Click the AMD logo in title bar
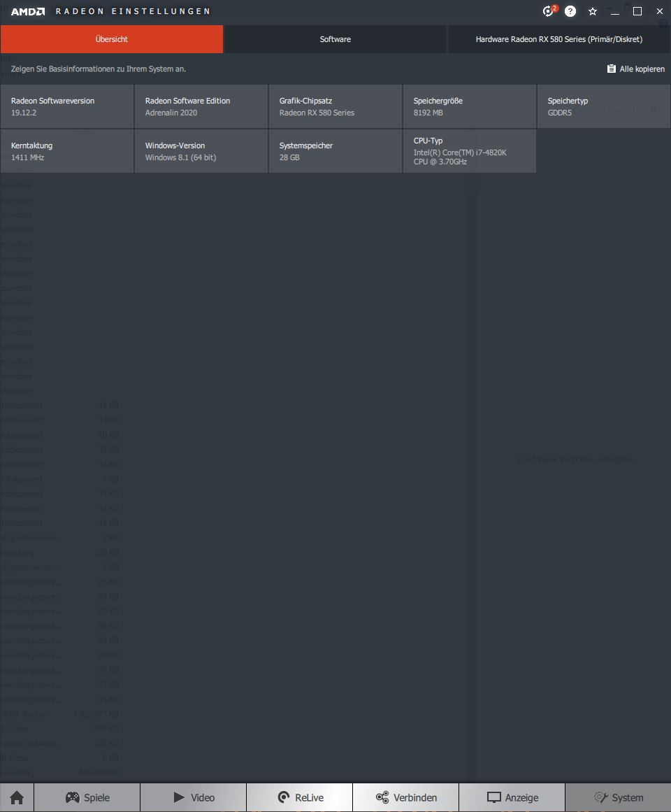This screenshot has height=812, width=671. coord(28,11)
